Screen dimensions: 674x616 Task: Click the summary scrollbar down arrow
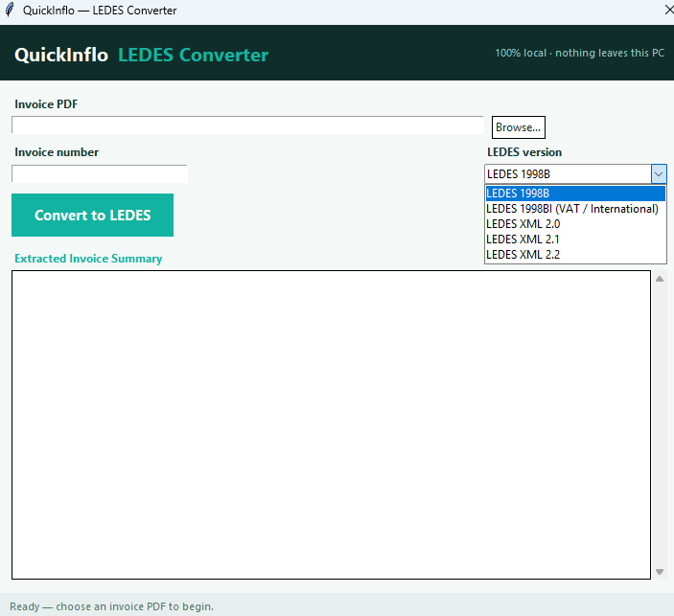[x=660, y=572]
